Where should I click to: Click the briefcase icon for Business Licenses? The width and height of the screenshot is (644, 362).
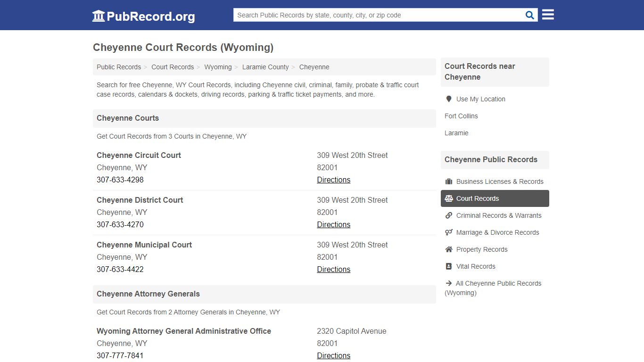[449, 181]
